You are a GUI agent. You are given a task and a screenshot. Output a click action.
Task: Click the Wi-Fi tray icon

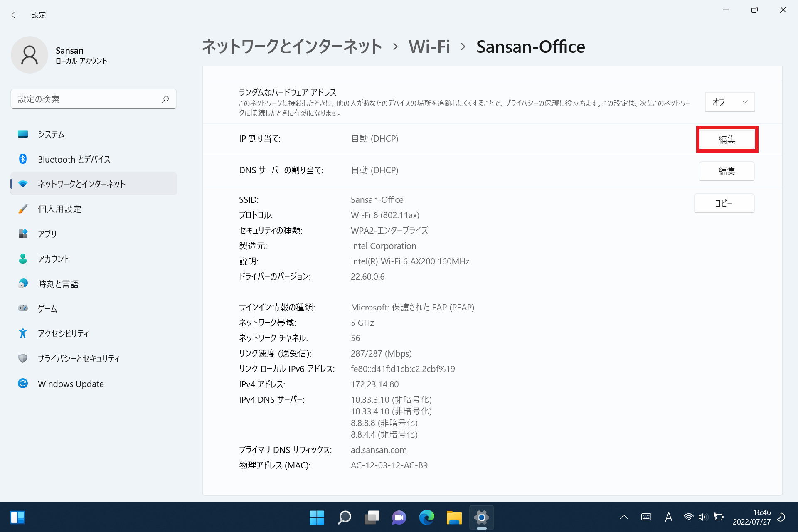coord(688,517)
